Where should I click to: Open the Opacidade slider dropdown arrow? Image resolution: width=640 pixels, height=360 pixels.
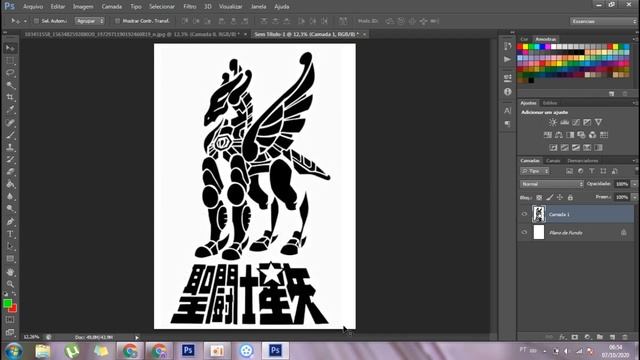[x=634, y=184]
